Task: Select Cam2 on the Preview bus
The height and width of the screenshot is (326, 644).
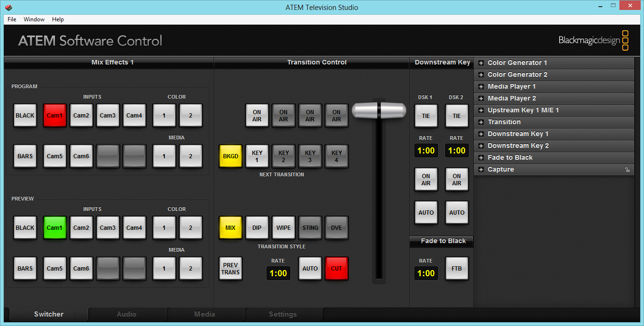Action: coord(81,227)
